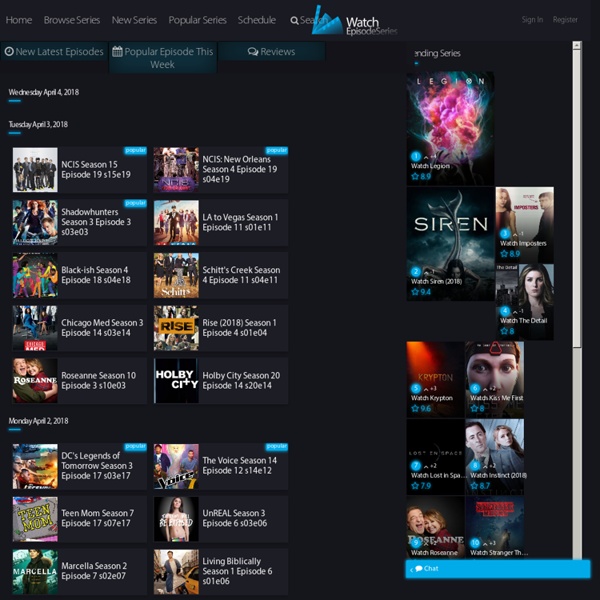This screenshot has width=600, height=600.
Task: Click the star rating icon under Watch Siren
Action: coord(415,292)
